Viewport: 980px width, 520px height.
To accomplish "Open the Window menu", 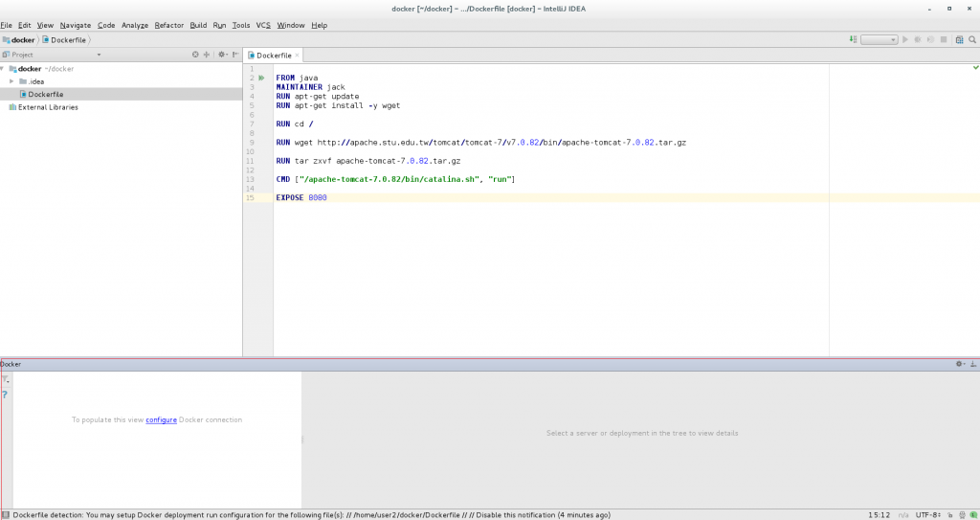I will pyautogui.click(x=291, y=25).
